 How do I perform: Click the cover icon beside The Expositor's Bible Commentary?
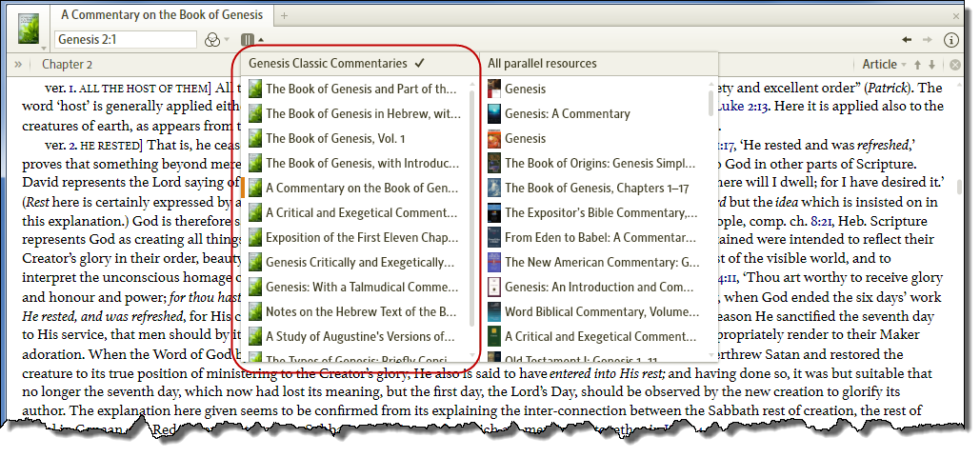tap(494, 212)
